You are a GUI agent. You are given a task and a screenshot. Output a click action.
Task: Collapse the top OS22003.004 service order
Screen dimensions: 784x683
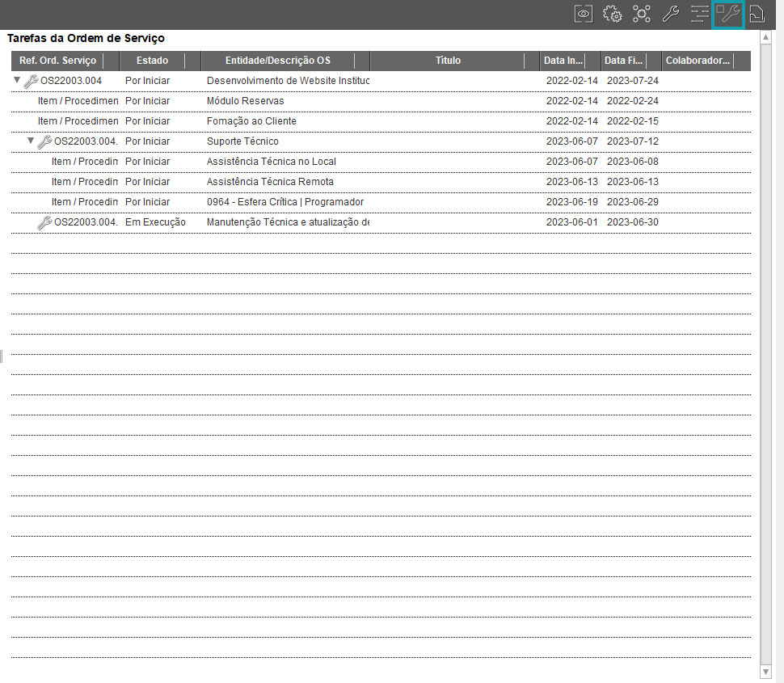(x=17, y=81)
